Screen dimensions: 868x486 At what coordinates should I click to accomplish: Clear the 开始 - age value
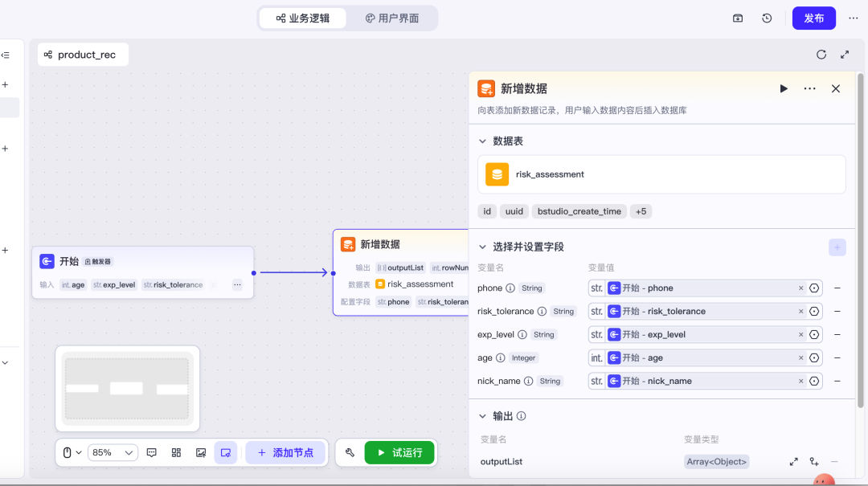(800, 357)
